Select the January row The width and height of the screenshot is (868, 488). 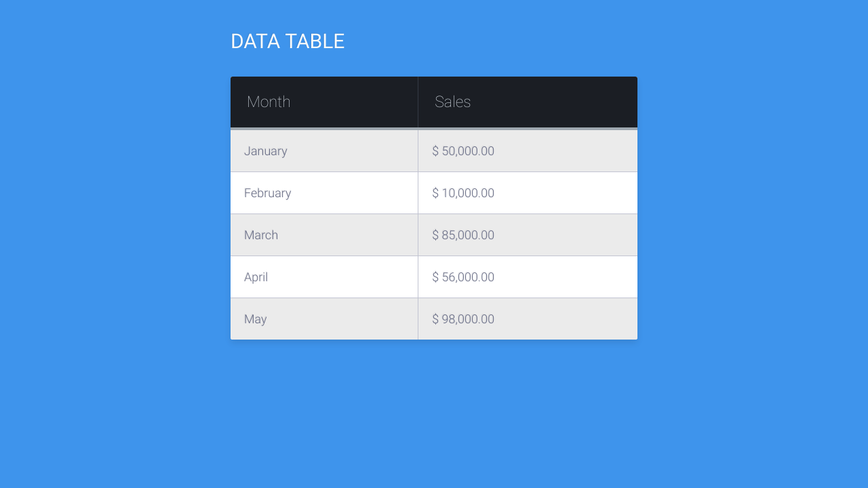[x=433, y=150]
